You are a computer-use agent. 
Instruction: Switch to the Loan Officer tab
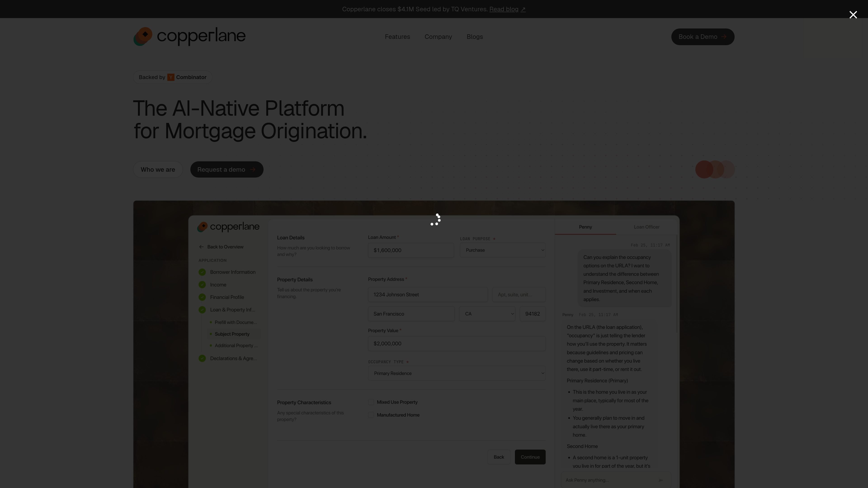coord(647,227)
